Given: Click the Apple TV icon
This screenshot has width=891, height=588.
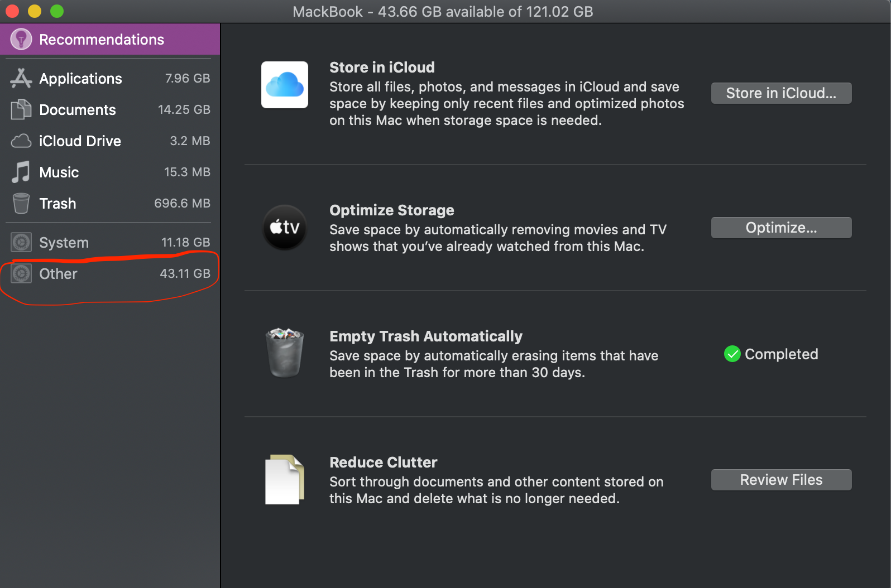Looking at the screenshot, I should pyautogui.click(x=285, y=227).
